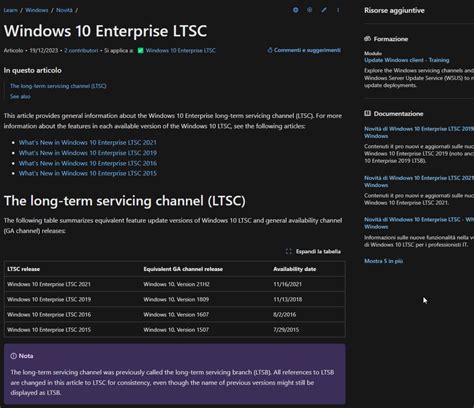Open the 2 contributori link

click(x=81, y=51)
